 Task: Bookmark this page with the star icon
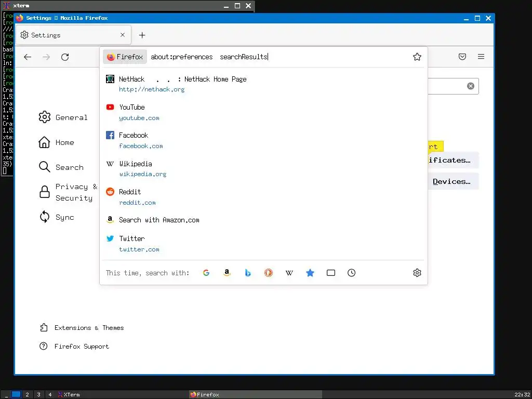click(417, 57)
